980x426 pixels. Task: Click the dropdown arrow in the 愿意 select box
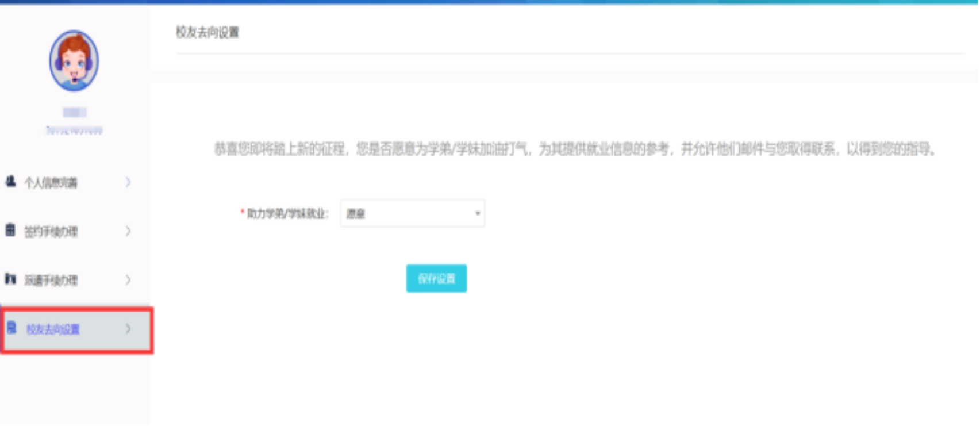coord(477,213)
